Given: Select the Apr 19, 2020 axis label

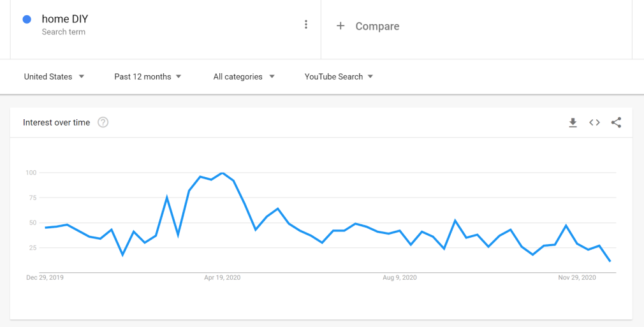Looking at the screenshot, I should (222, 277).
